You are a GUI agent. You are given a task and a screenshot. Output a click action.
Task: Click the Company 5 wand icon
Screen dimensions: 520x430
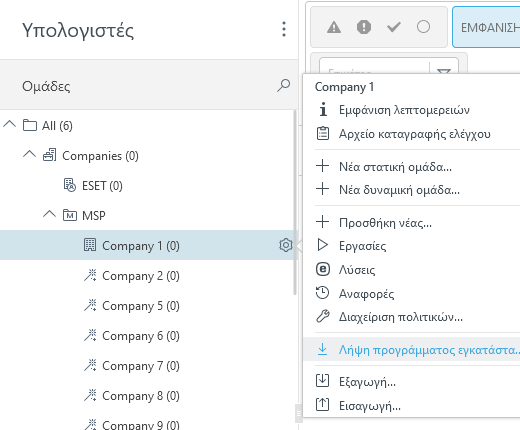(x=90, y=305)
